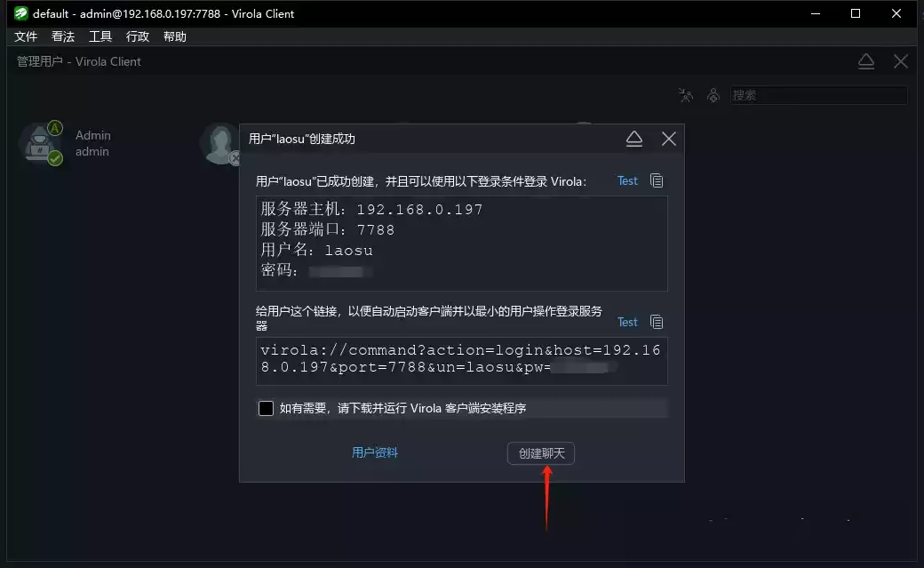Screen dimensions: 924x568
Task: Open the 工具 menu
Action: [100, 36]
